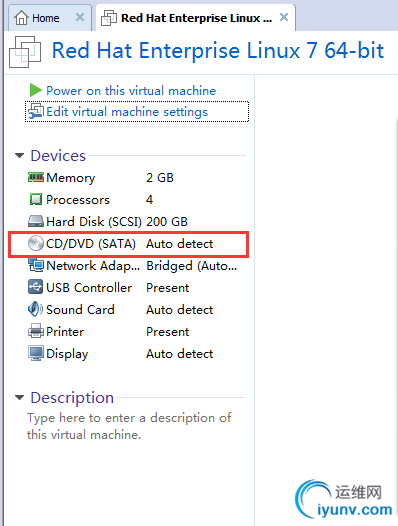The image size is (398, 526).
Task: Click the Hard Disk drive icon
Action: coord(36,221)
